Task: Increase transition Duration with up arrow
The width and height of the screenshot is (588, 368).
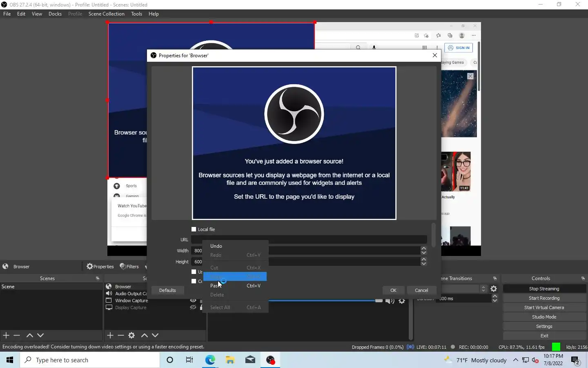Action: point(495,296)
